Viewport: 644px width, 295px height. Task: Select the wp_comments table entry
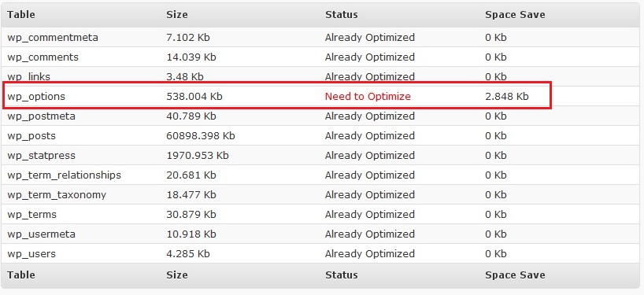click(x=43, y=57)
